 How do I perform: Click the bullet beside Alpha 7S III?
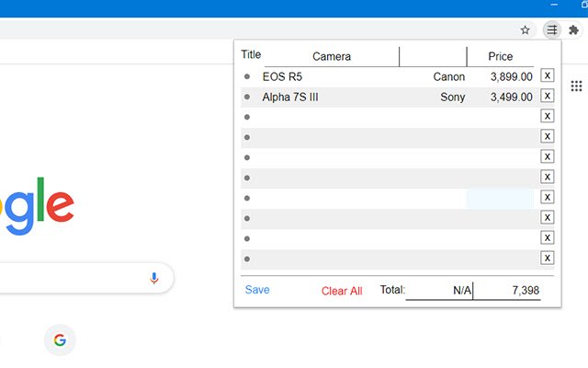(x=247, y=97)
